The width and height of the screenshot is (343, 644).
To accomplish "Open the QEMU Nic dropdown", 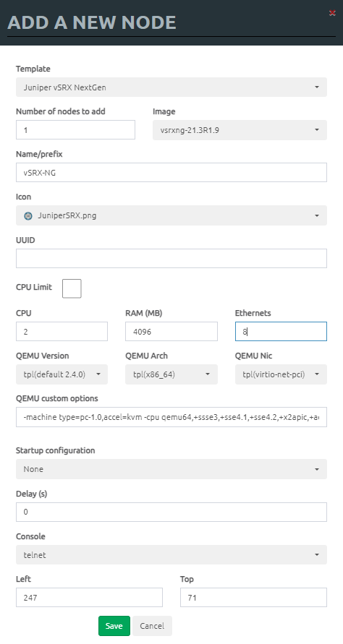I will [281, 374].
